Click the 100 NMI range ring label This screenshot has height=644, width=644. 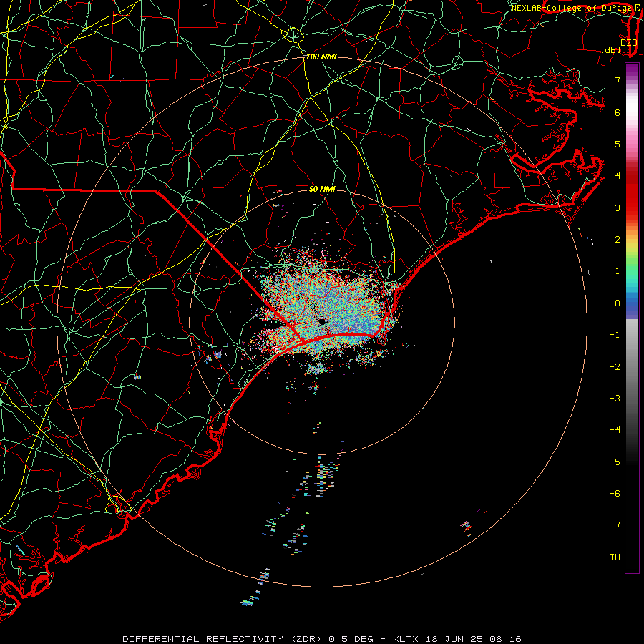(321, 57)
